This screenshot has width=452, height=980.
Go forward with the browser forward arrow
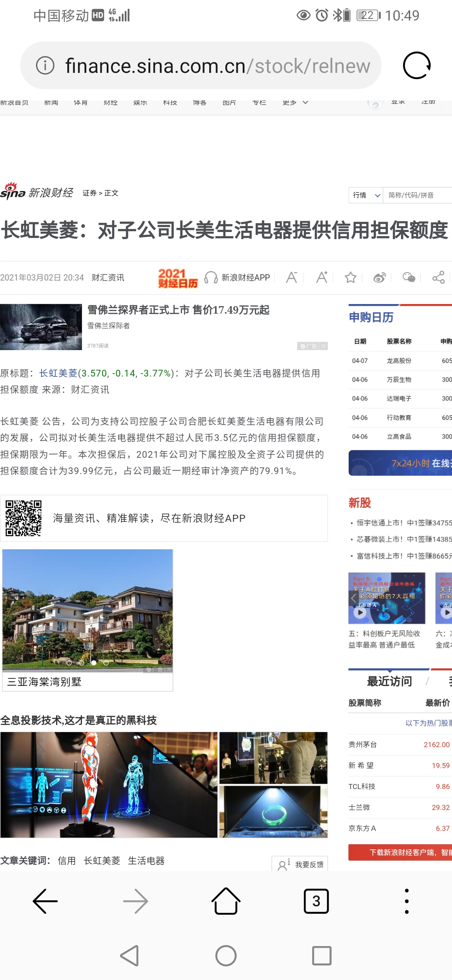click(x=136, y=901)
